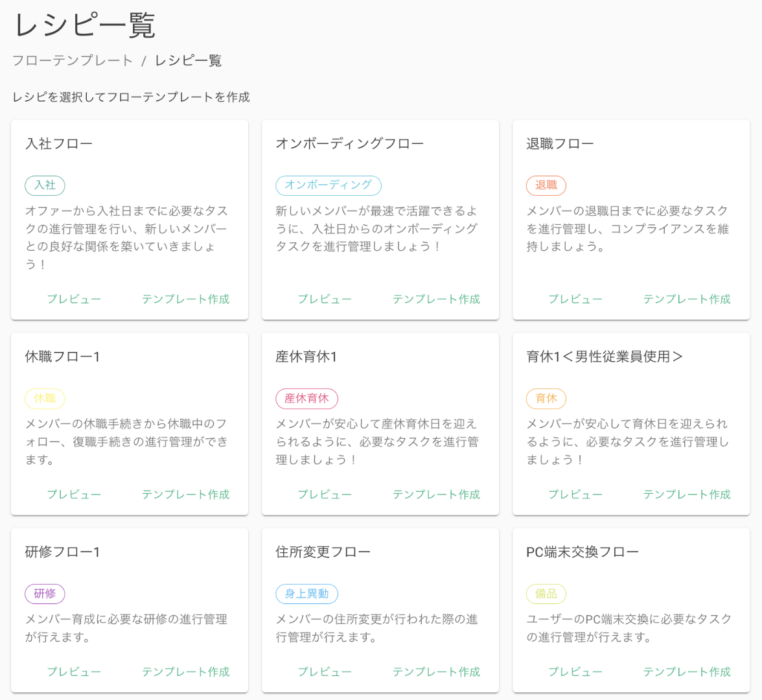Select the 住所変更フロー card title
This screenshot has height=700, width=762.
323,552
